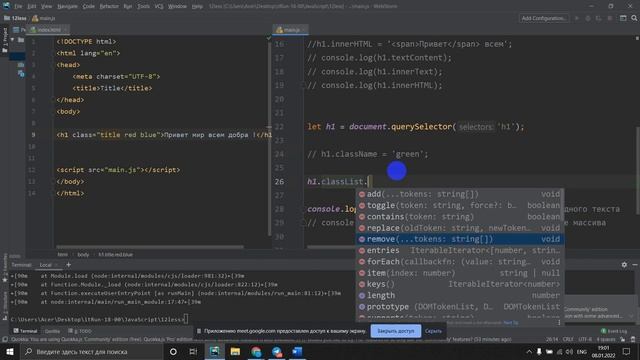Click h1.title.red.blue breadcrumb
This screenshot has width=640, height=360.
(116, 254)
